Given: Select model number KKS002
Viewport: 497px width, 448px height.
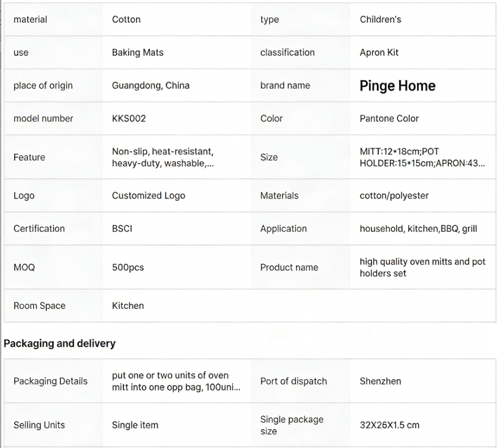Looking at the screenshot, I should 129,118.
